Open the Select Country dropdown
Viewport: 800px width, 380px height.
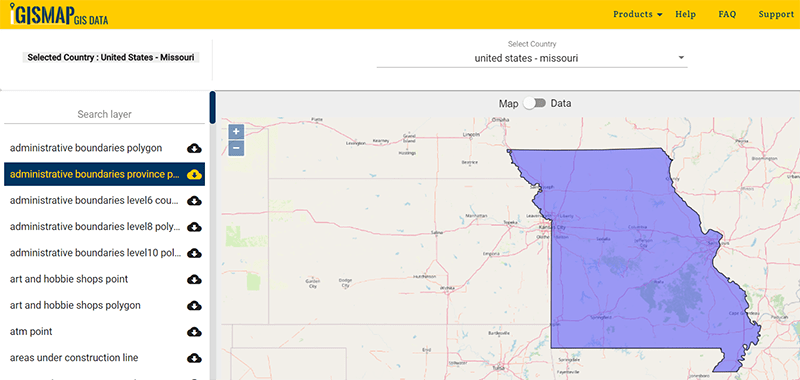(532, 58)
